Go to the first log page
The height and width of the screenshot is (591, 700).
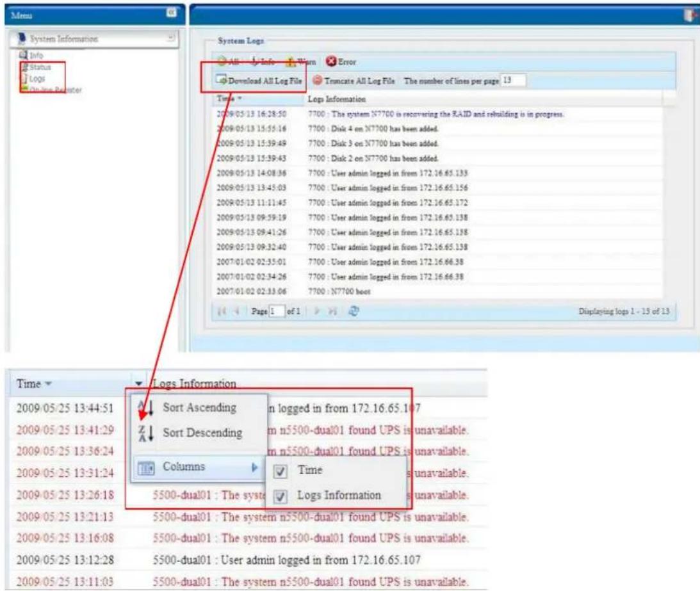point(222,311)
